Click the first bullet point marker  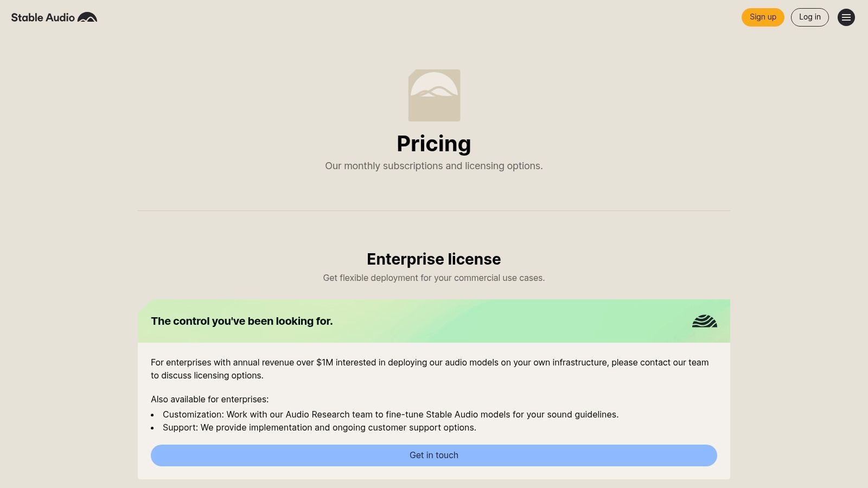click(153, 415)
